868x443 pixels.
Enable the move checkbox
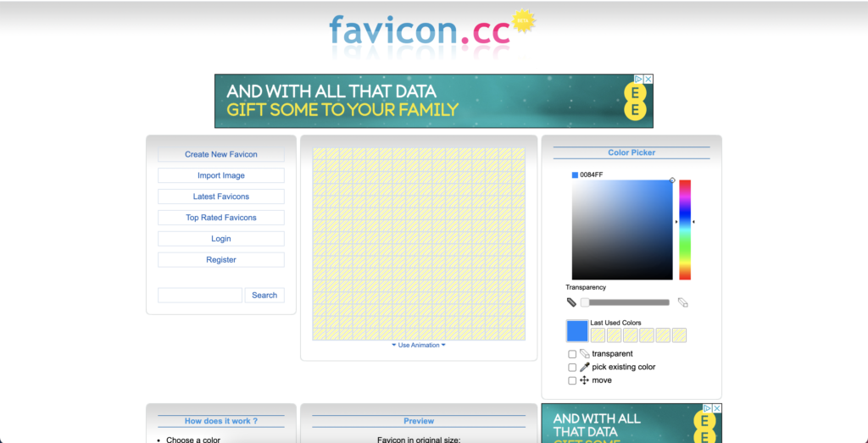point(572,381)
